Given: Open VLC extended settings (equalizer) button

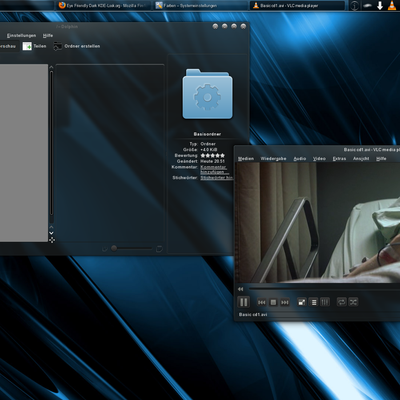Looking at the screenshot, I should [325, 302].
